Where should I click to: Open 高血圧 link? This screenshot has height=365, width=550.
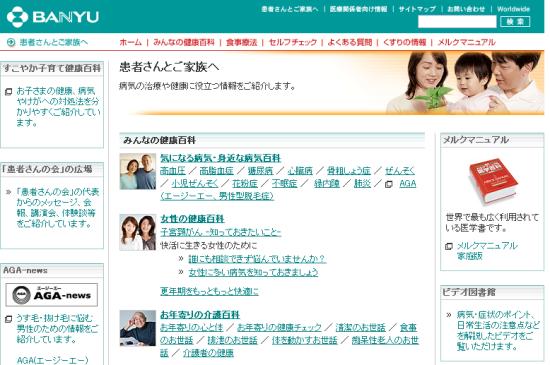tap(173, 171)
